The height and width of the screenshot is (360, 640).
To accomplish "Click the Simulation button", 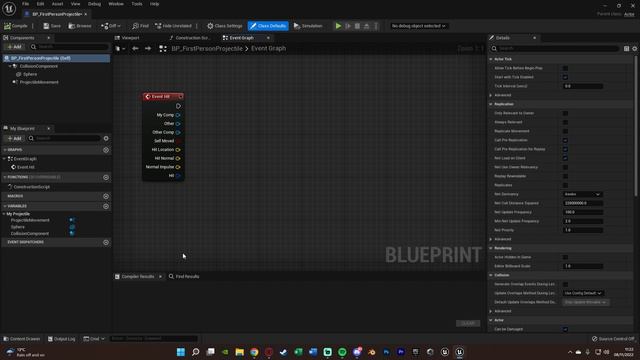I will [x=308, y=26].
